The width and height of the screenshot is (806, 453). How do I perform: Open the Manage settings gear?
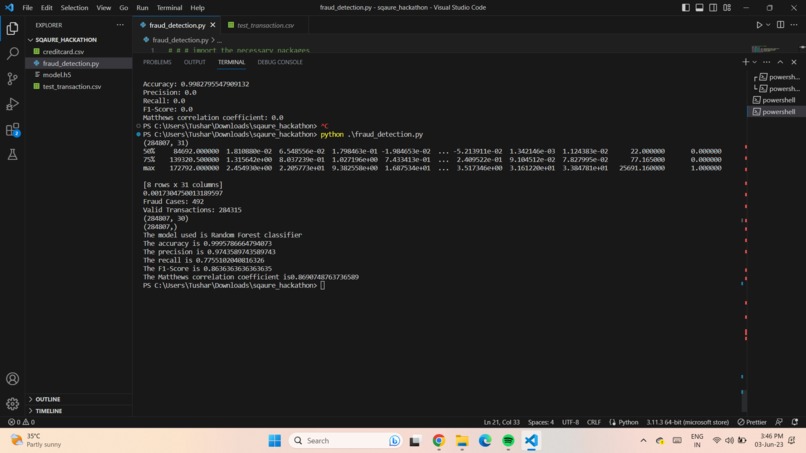point(12,404)
